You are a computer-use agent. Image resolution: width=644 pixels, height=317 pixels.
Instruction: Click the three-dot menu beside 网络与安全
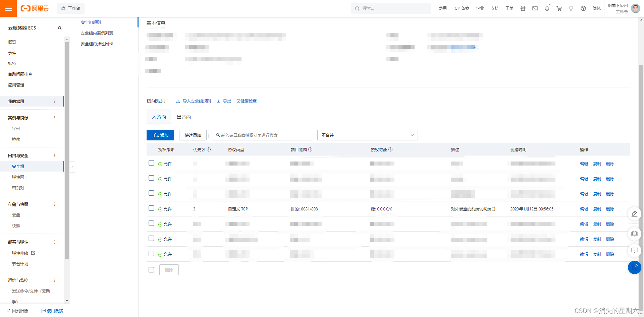coord(55,155)
